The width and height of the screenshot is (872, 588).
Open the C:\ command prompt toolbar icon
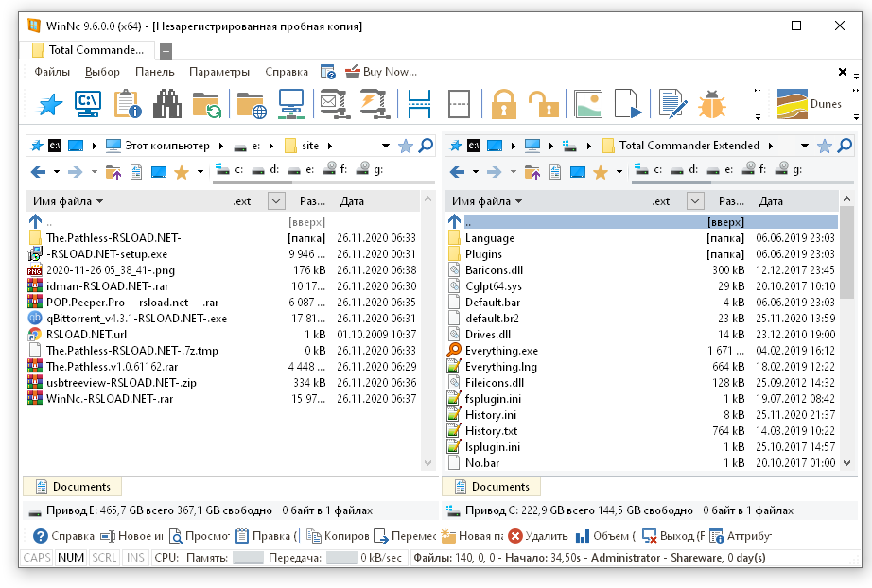click(x=88, y=104)
